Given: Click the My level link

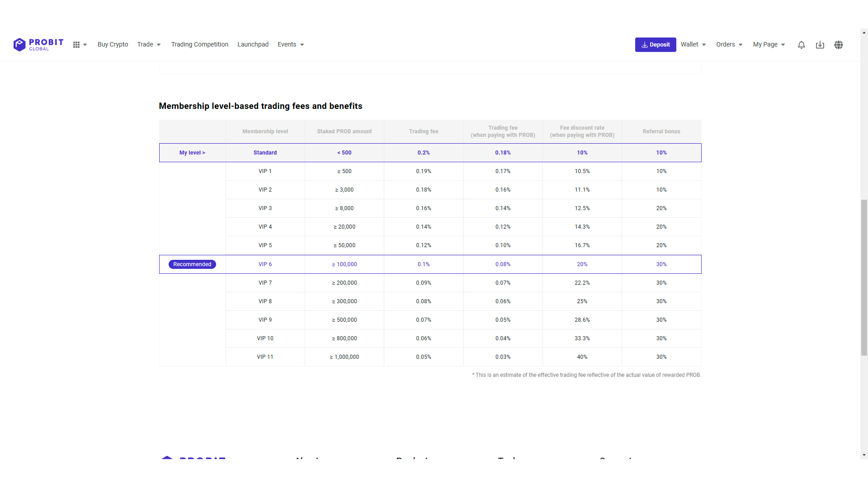Looking at the screenshot, I should coord(192,153).
